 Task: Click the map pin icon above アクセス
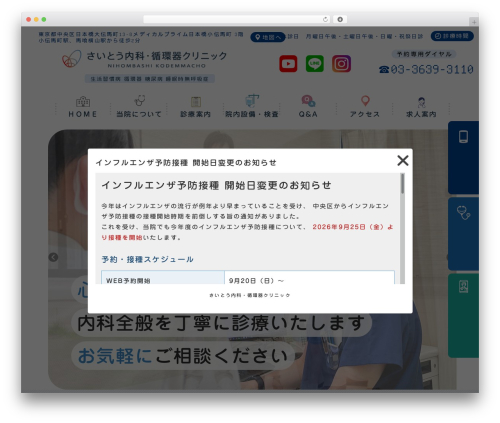click(x=365, y=101)
